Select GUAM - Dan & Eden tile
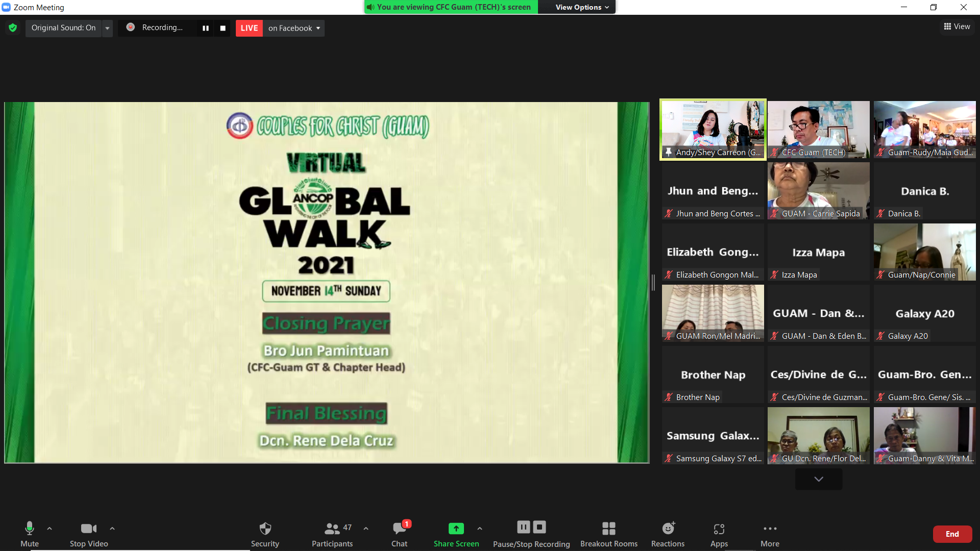Image resolution: width=980 pixels, height=551 pixels. (818, 313)
